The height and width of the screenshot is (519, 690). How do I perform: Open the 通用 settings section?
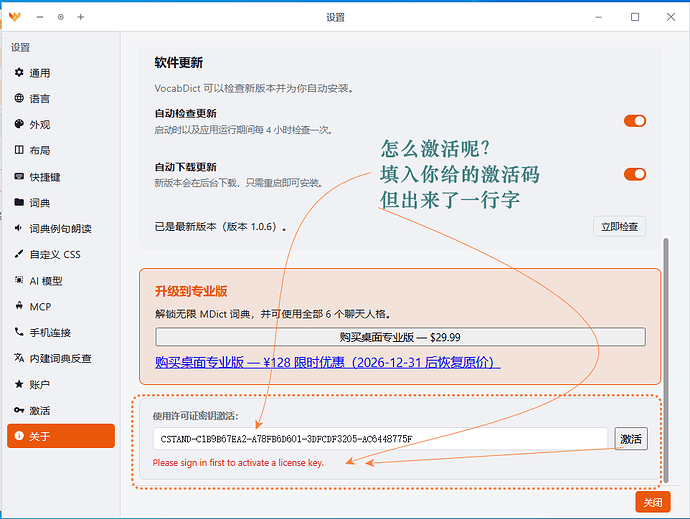[x=61, y=73]
